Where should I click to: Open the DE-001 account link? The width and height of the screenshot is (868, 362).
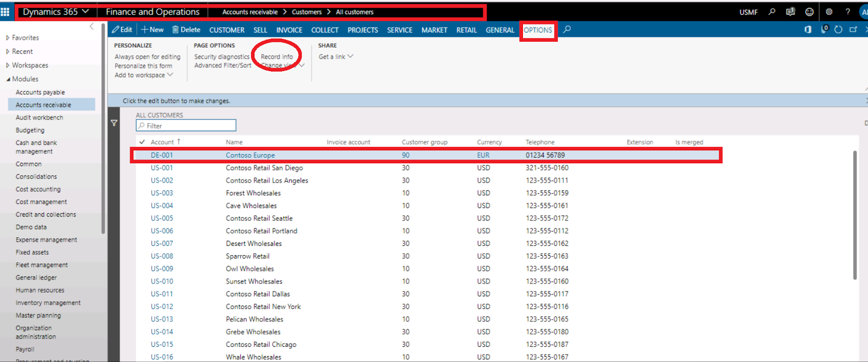(162, 155)
